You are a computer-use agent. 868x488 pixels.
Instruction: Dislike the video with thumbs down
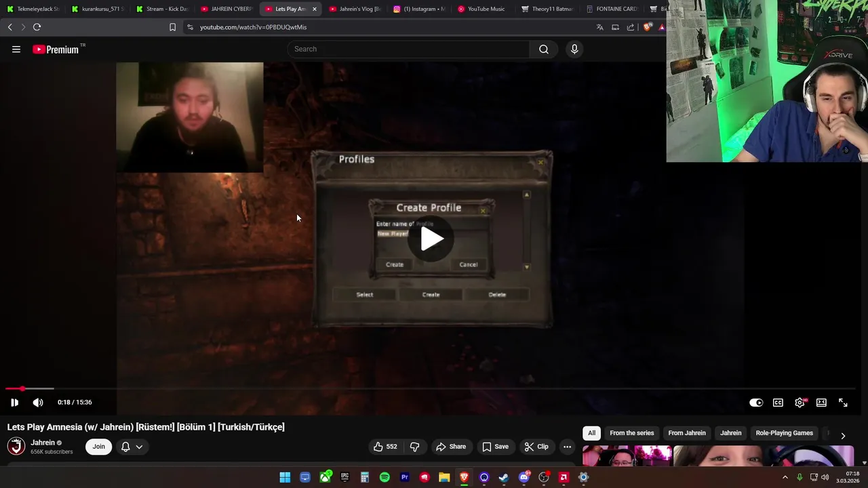tap(414, 447)
